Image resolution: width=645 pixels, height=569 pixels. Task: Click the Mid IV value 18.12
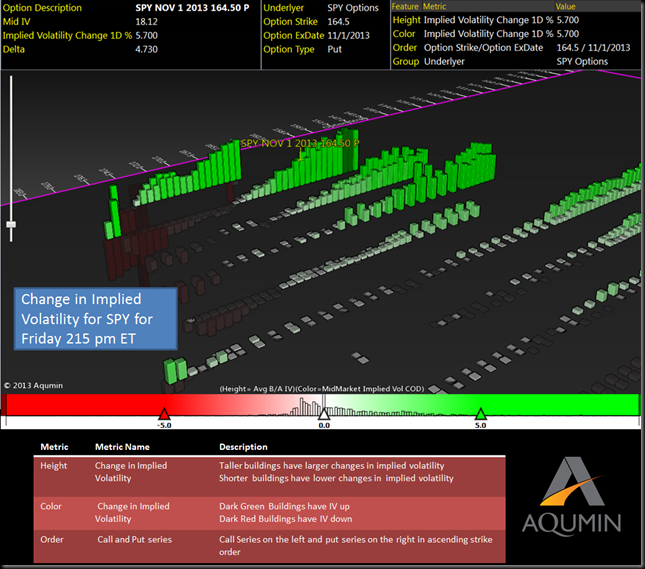pyautogui.click(x=146, y=22)
